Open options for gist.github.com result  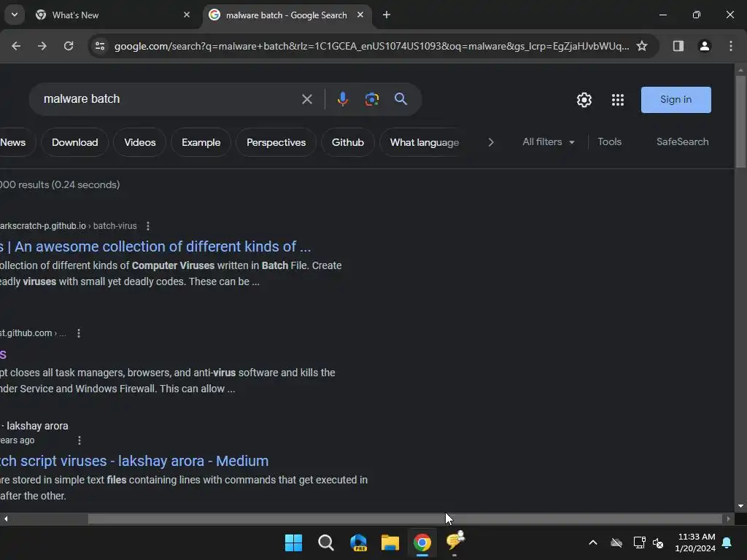tap(79, 333)
